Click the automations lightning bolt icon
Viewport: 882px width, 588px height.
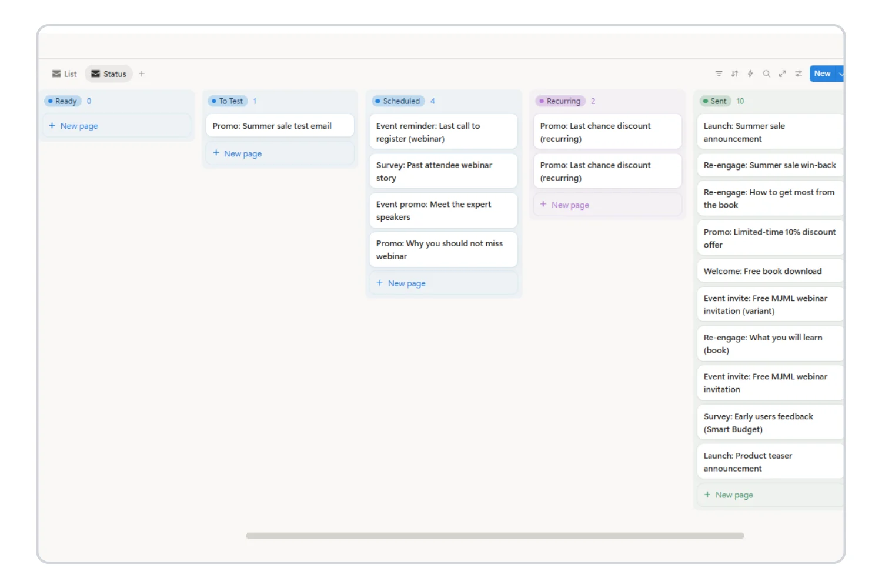tap(750, 73)
